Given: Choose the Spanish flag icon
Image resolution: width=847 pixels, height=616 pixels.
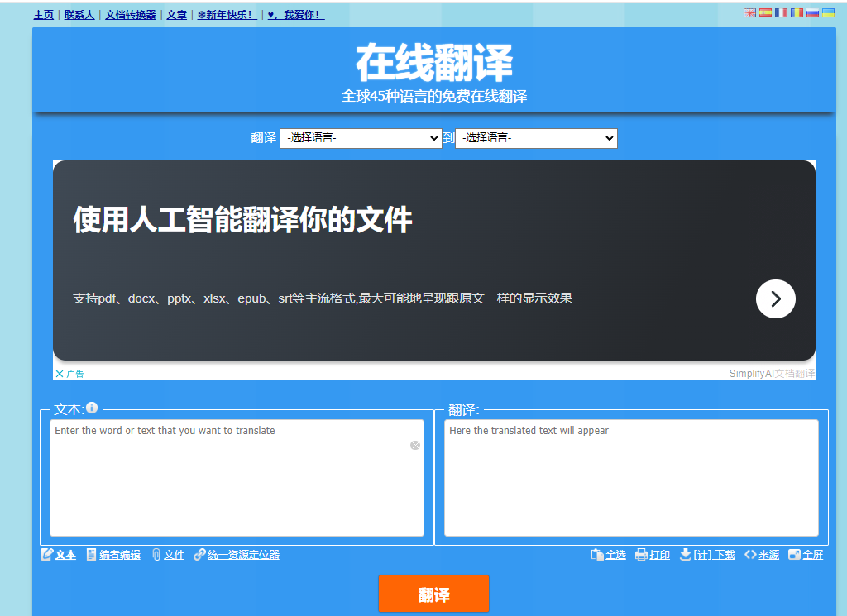Looking at the screenshot, I should pyautogui.click(x=765, y=13).
